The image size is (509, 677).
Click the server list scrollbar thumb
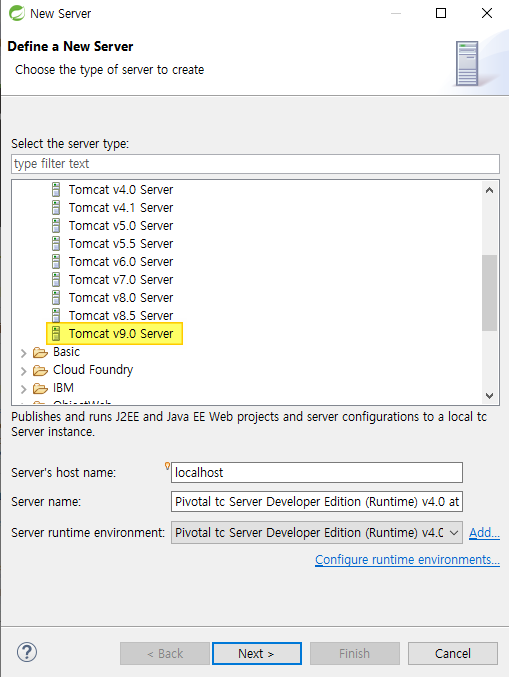490,293
